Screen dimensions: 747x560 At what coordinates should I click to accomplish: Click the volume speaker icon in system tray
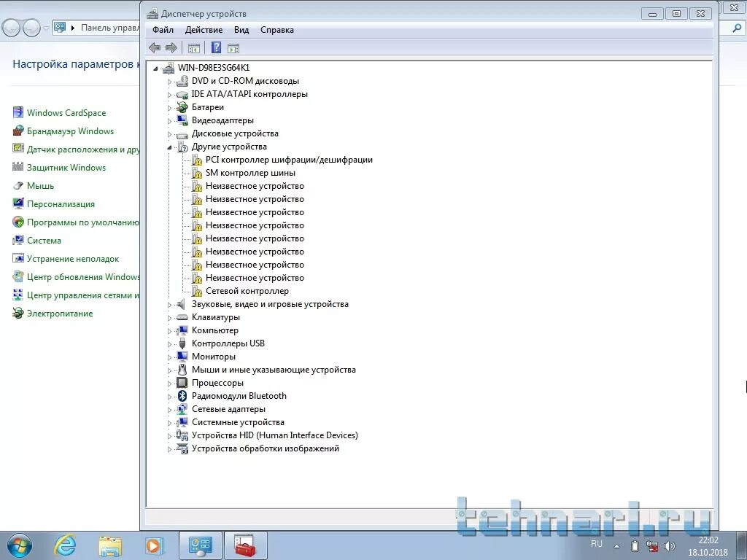tap(670, 546)
